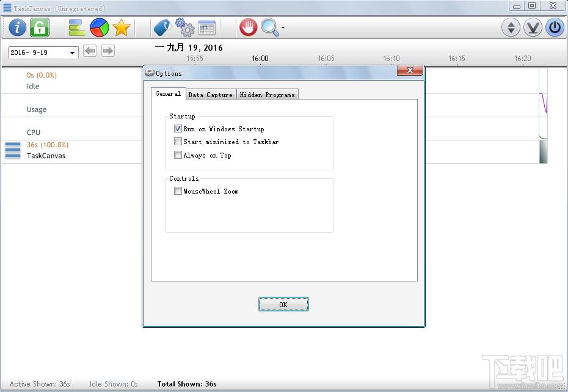This screenshot has height=392, width=568.
Task: Click the TaskCanvas row stripes icon
Action: coord(13,150)
